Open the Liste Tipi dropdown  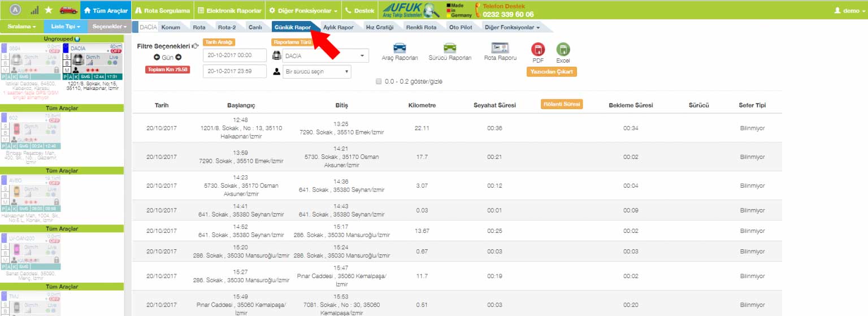coord(66,27)
